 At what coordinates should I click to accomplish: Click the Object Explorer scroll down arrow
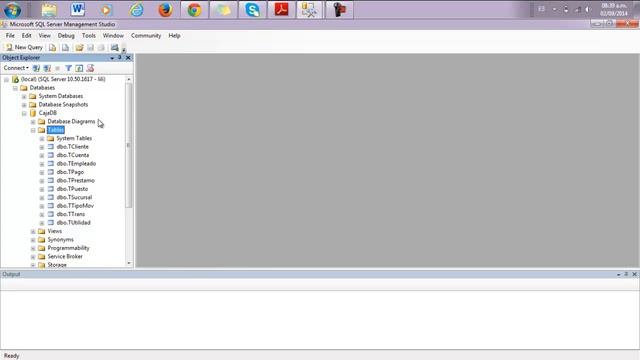point(129,263)
